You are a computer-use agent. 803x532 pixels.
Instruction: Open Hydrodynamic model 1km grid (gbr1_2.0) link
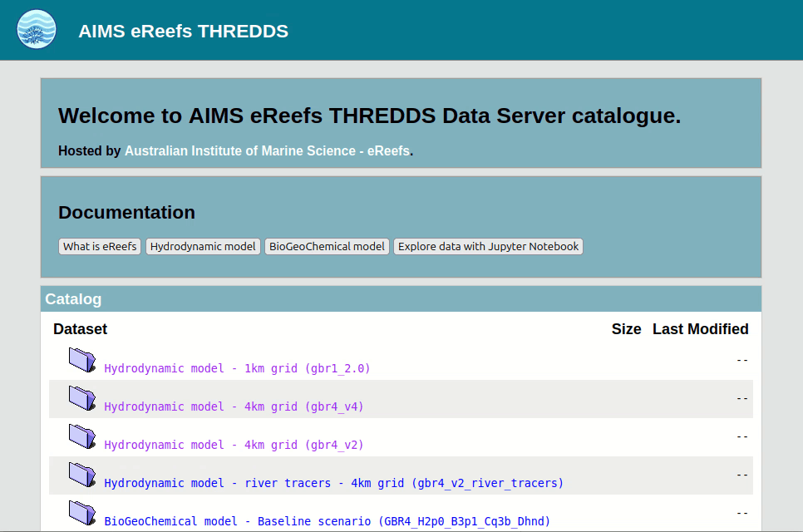pos(237,368)
